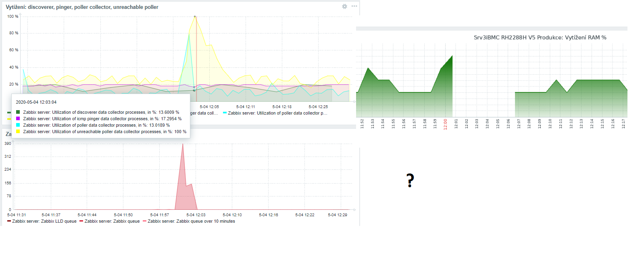Click the 5-04 12:25 time axis label
Screen dimensions: 644x257
tap(318, 107)
